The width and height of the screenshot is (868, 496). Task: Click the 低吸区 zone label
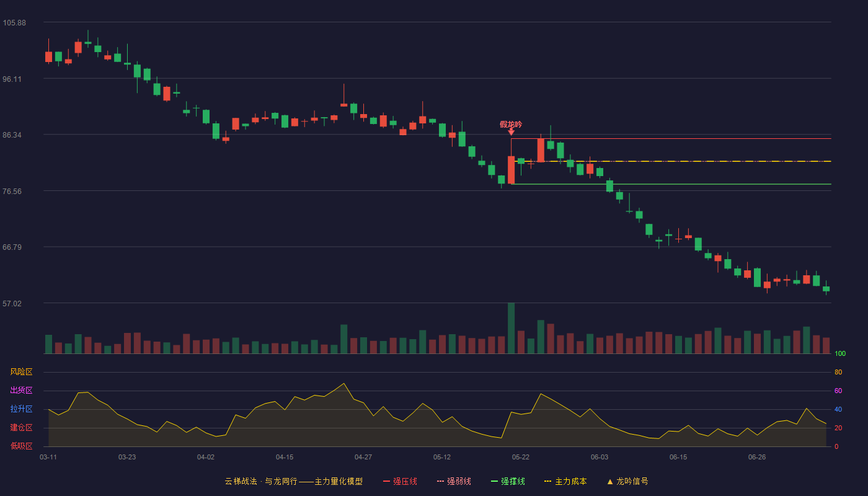21,446
